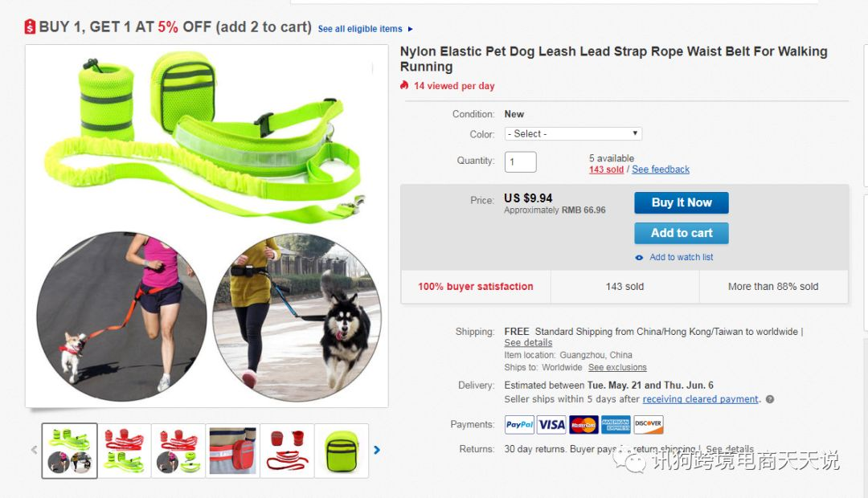Screen dimensions: 868x498
Task: Show next thumbnails with right arrow
Action: (377, 450)
